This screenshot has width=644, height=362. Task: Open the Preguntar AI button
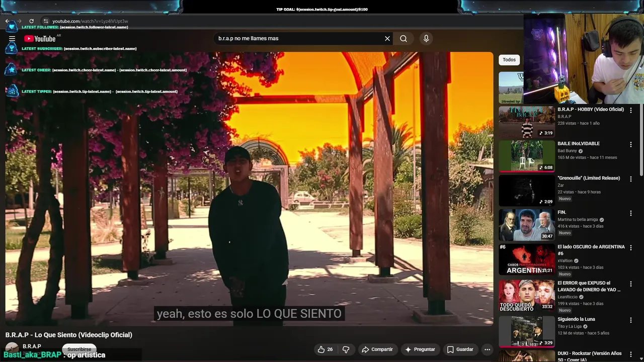(x=420, y=349)
